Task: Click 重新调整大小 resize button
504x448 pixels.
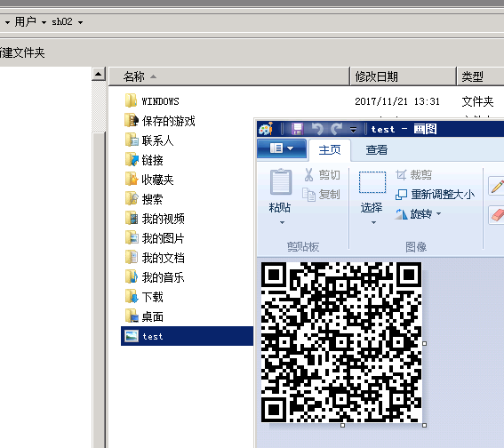Action: click(435, 195)
